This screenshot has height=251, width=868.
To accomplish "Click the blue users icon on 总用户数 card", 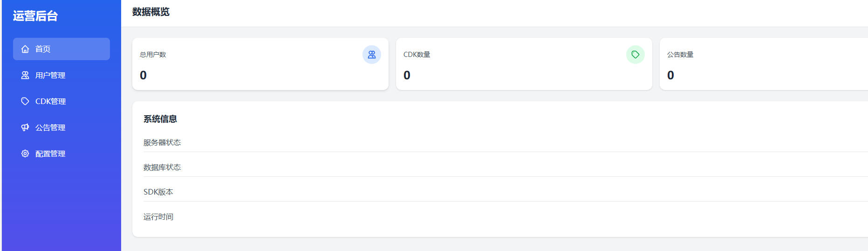I will (371, 55).
